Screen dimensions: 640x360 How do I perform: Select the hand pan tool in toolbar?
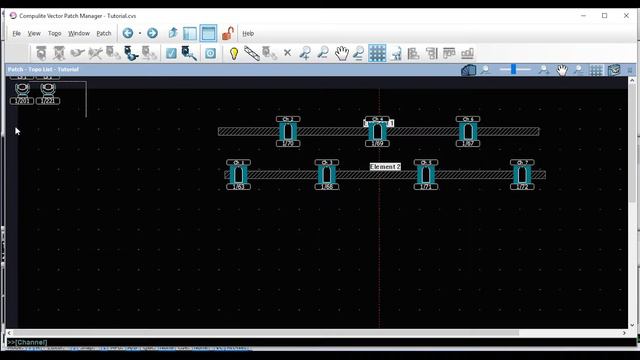[x=341, y=53]
